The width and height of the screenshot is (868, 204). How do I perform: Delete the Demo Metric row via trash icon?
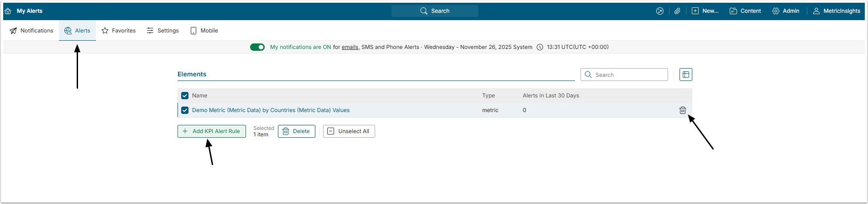point(683,110)
